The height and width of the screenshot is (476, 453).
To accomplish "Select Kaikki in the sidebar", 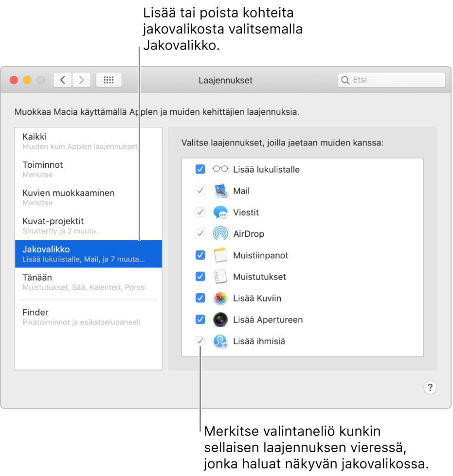I will (89, 141).
